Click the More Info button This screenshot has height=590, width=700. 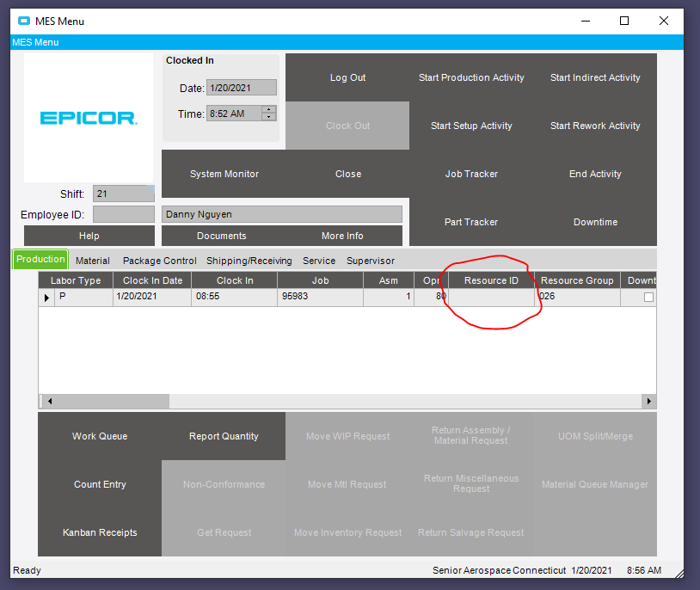pos(342,236)
